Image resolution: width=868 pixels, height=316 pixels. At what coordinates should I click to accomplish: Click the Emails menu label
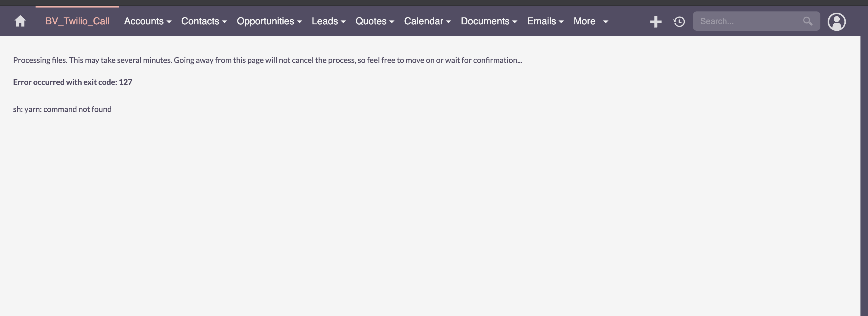(x=542, y=21)
